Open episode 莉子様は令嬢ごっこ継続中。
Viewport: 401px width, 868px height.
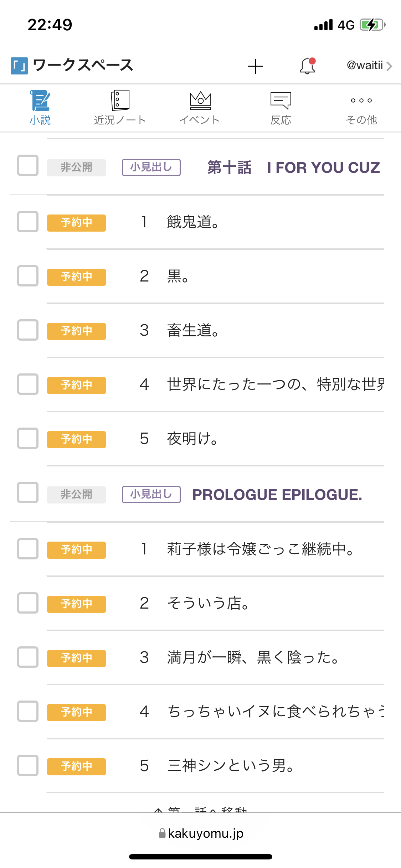[260, 549]
